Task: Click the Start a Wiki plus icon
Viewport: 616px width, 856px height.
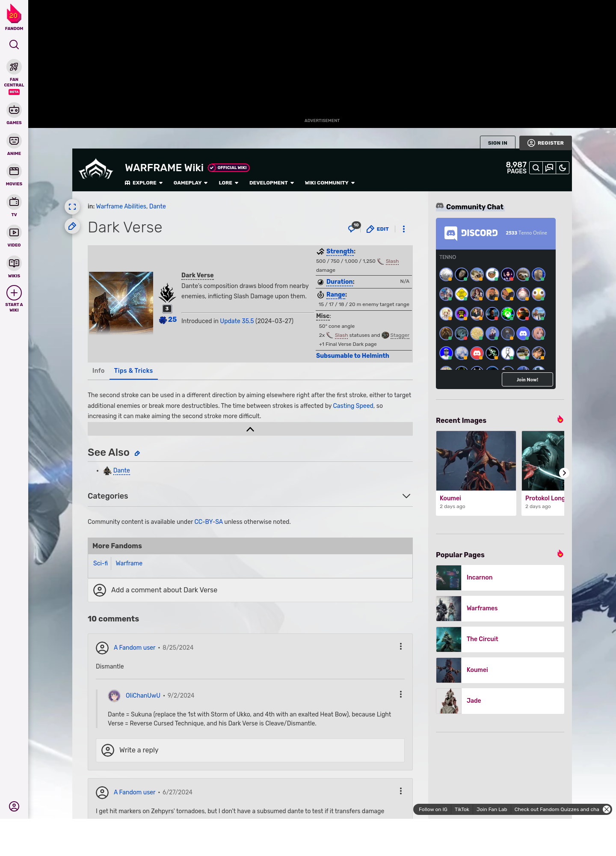Action: (x=14, y=293)
